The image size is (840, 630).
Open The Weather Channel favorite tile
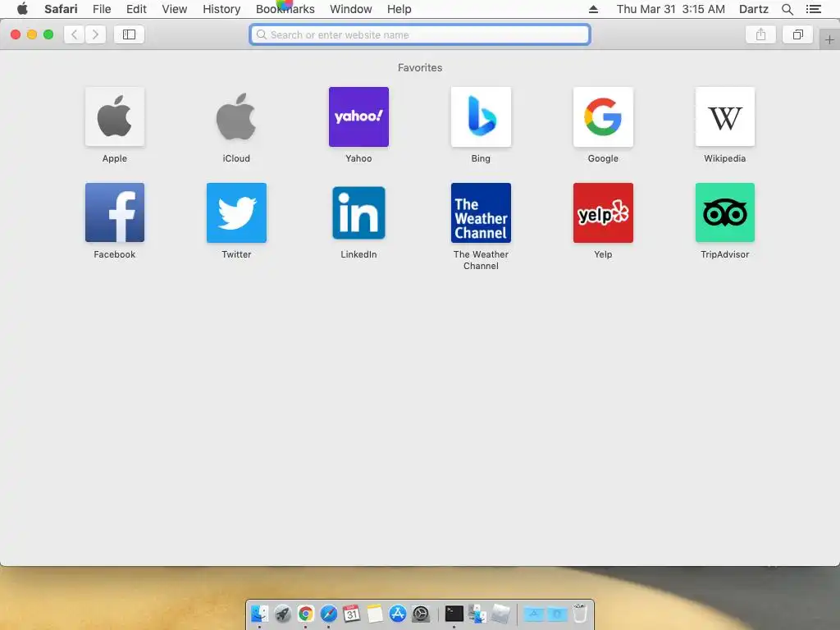tap(481, 212)
